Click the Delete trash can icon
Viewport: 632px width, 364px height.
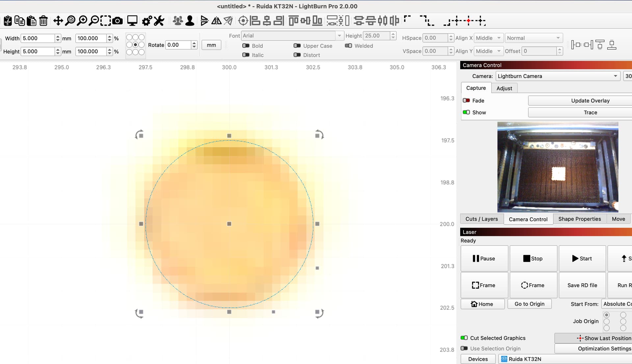tap(43, 21)
